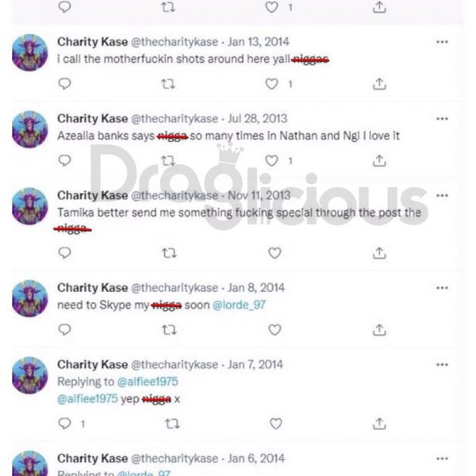Open more options on Nov 11, 2013 tweet
The width and height of the screenshot is (476, 476).
click(442, 195)
